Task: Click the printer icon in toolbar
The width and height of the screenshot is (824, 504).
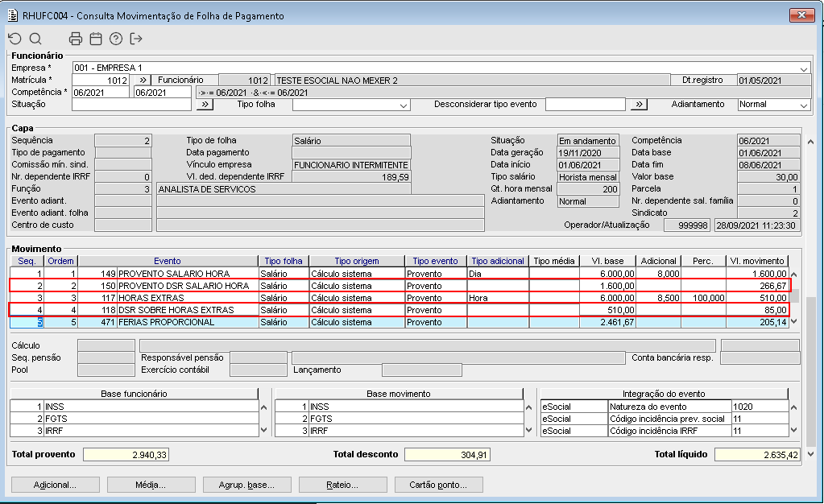Action: tap(76, 39)
